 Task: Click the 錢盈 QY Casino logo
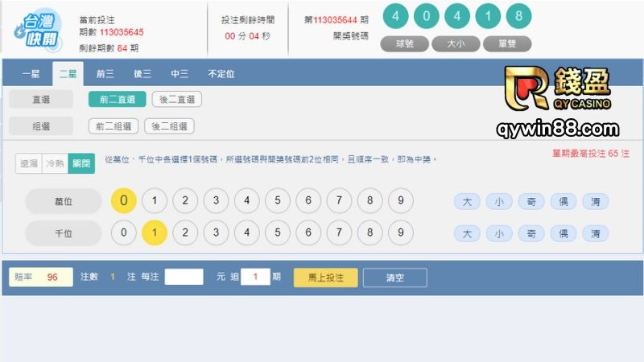tap(557, 88)
